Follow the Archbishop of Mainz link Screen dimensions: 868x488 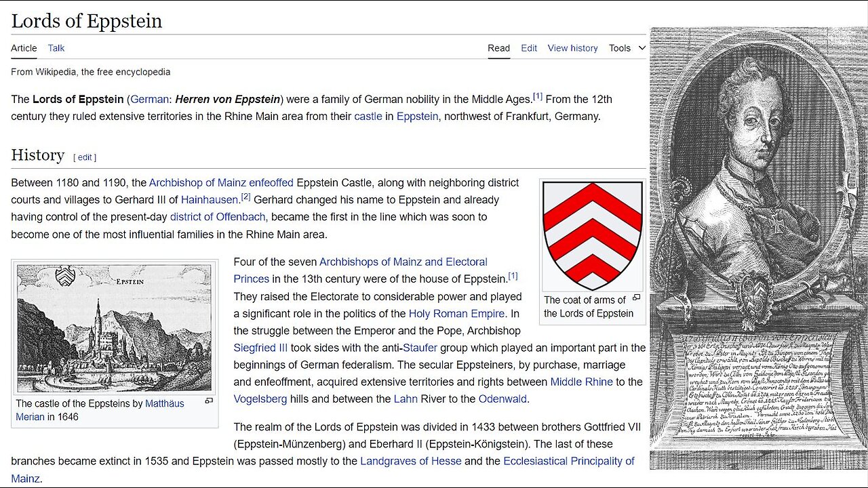(197, 182)
